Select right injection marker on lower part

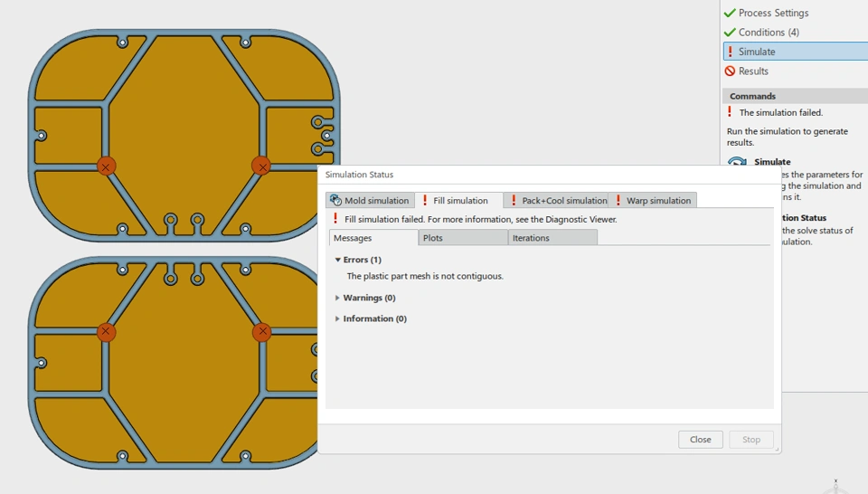[262, 332]
